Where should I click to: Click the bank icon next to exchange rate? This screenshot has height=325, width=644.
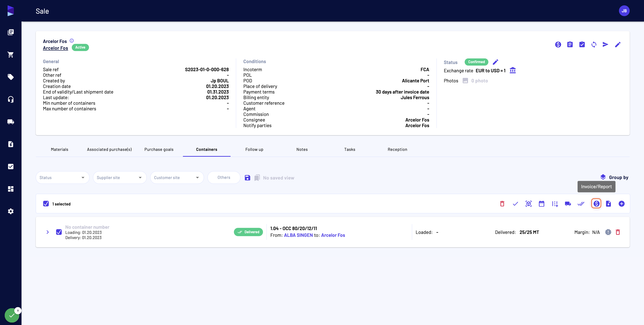click(513, 70)
